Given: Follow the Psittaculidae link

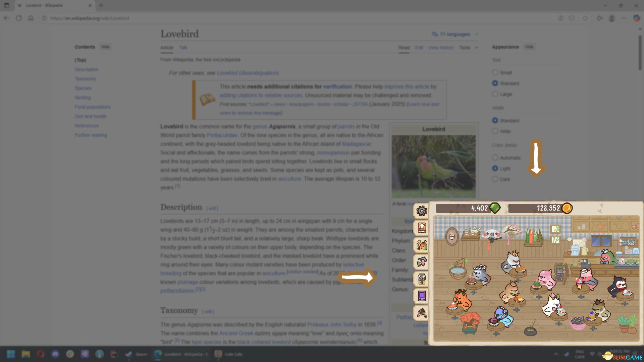Looking at the screenshot, I should 221,135.
